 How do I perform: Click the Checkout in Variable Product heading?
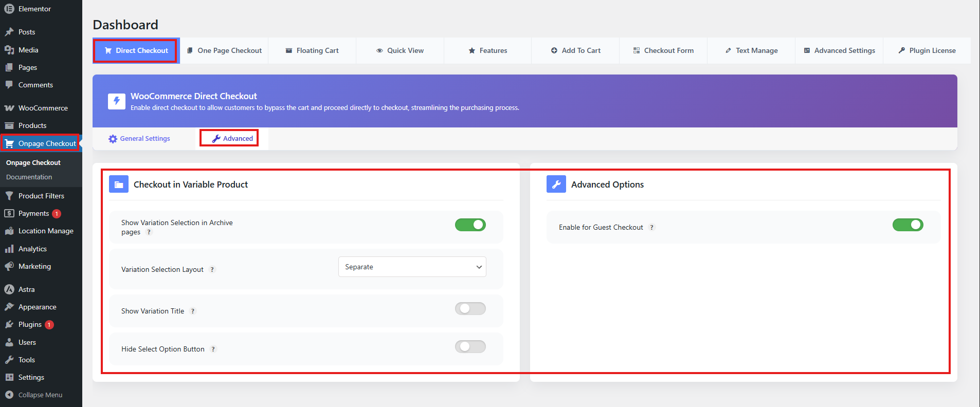[x=191, y=184]
